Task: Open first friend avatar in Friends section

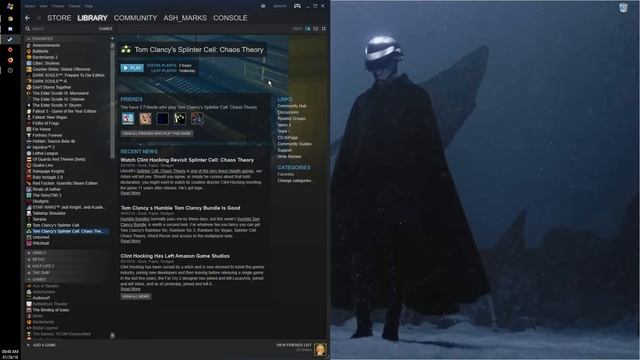Action: [128, 118]
